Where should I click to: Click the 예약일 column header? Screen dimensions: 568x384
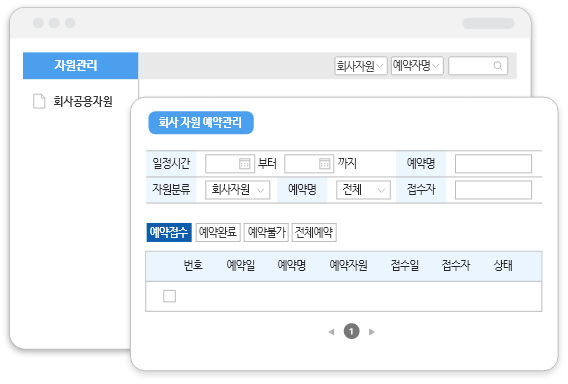pyautogui.click(x=241, y=266)
